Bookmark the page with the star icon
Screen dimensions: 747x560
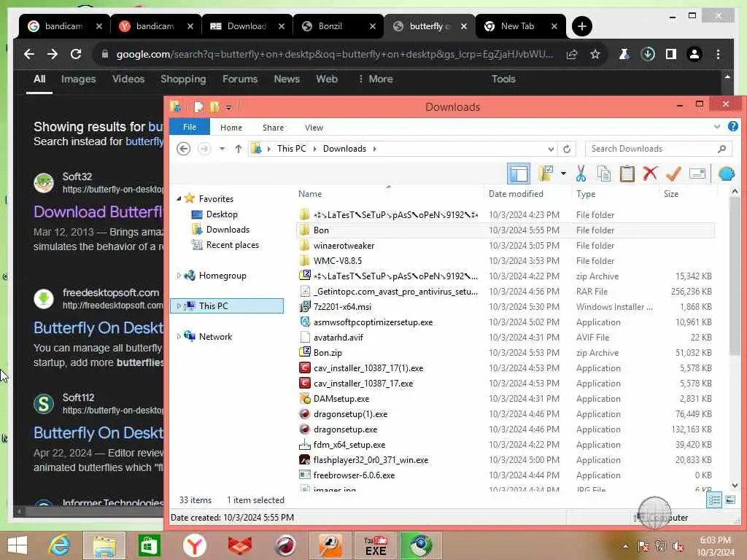point(595,54)
